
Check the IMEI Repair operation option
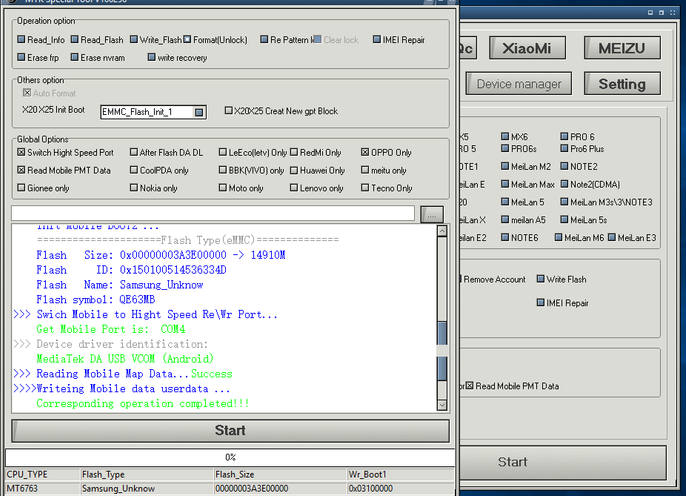(x=377, y=39)
